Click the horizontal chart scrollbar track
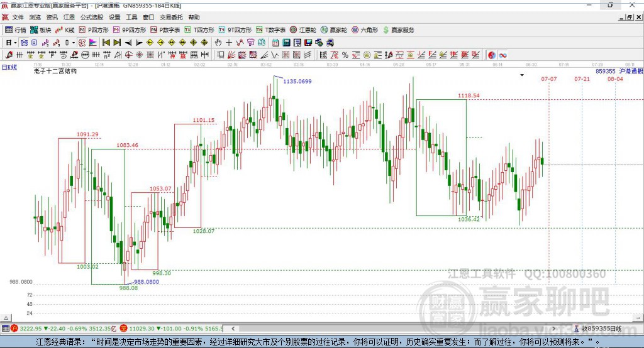The image size is (644, 348). (394, 329)
